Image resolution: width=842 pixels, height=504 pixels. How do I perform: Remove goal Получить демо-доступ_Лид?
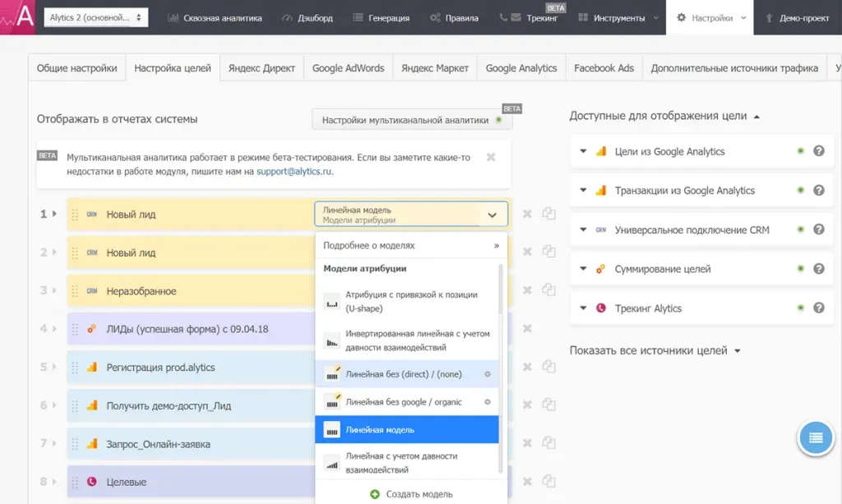click(527, 405)
